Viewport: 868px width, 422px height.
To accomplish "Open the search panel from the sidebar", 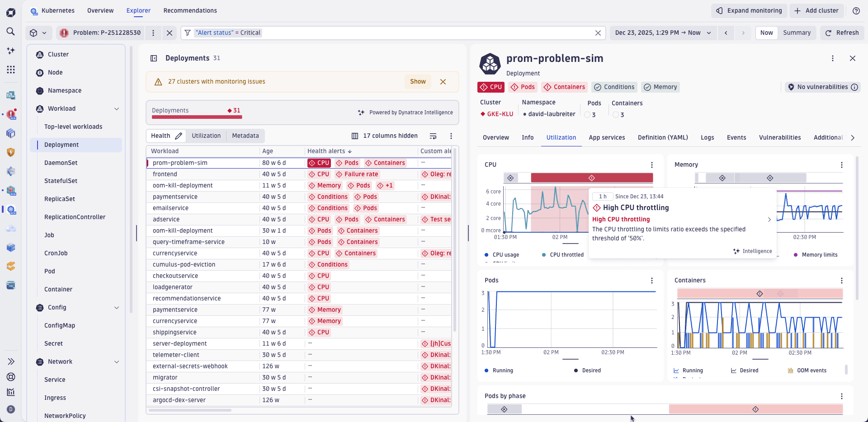I will pyautogui.click(x=11, y=32).
